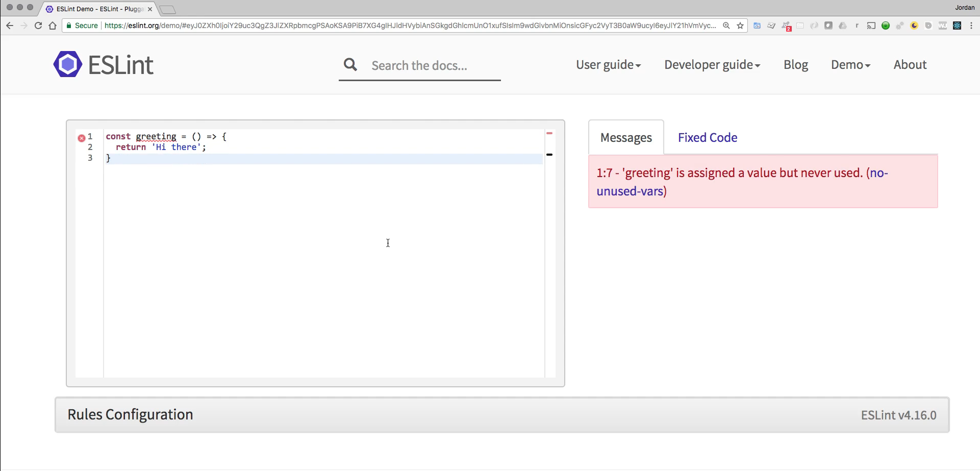Viewport: 980px width, 471px height.
Task: Open the User guide dropdown
Action: (608, 65)
